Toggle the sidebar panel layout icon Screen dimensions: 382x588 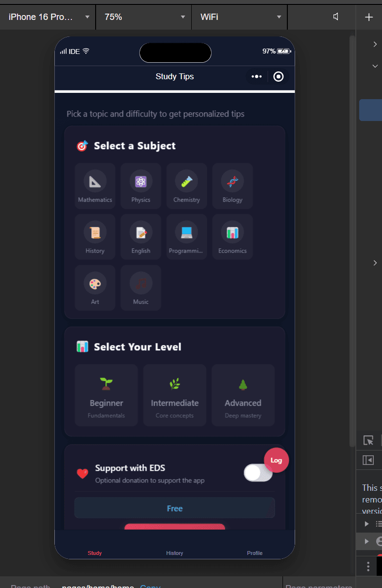(368, 460)
